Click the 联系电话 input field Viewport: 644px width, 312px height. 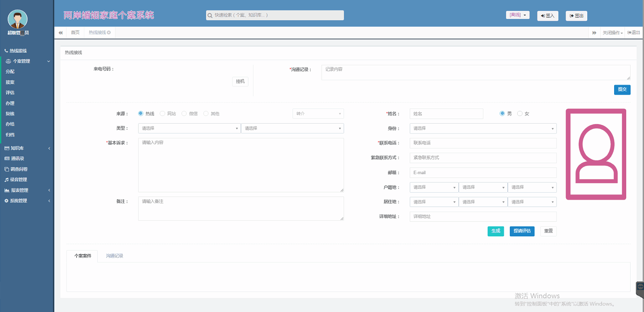pos(483,143)
